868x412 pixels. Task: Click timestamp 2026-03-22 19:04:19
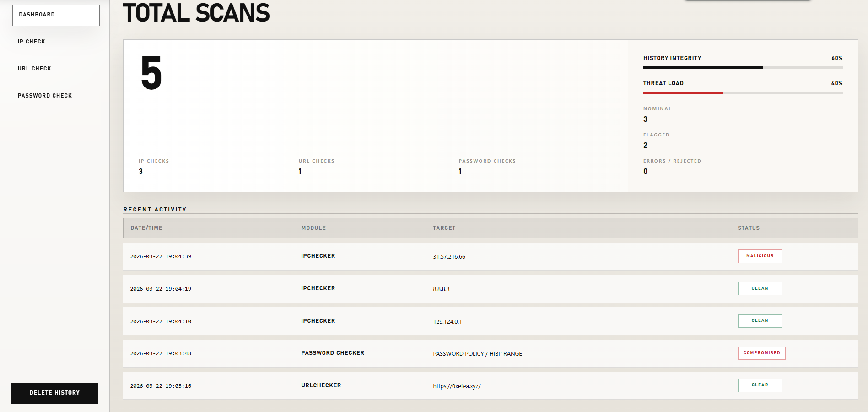click(x=161, y=289)
